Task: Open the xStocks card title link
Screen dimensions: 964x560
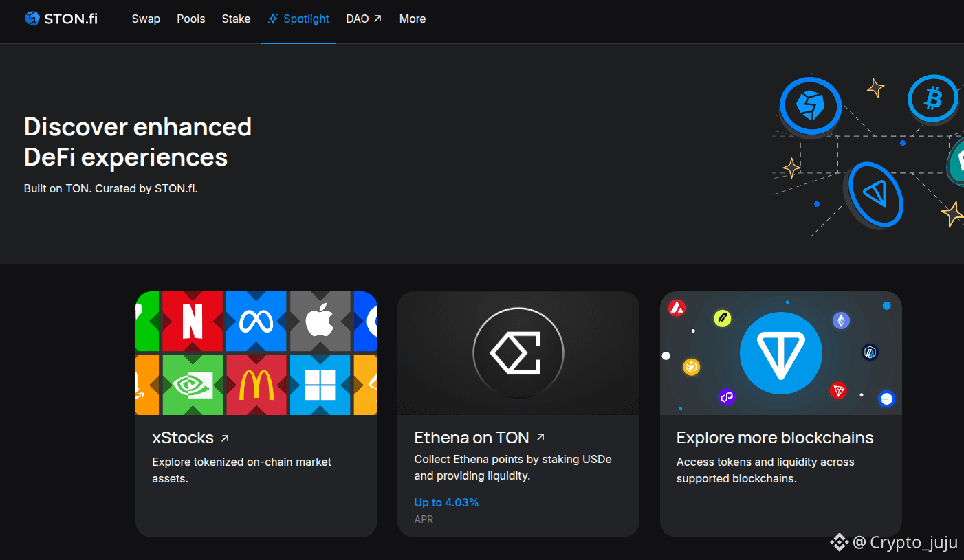Action: (190, 438)
